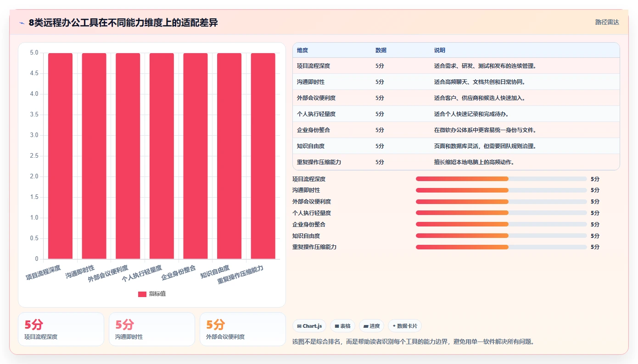Click the 企业身份整合 x-axis label under chart
The image size is (638, 364).
tap(179, 272)
